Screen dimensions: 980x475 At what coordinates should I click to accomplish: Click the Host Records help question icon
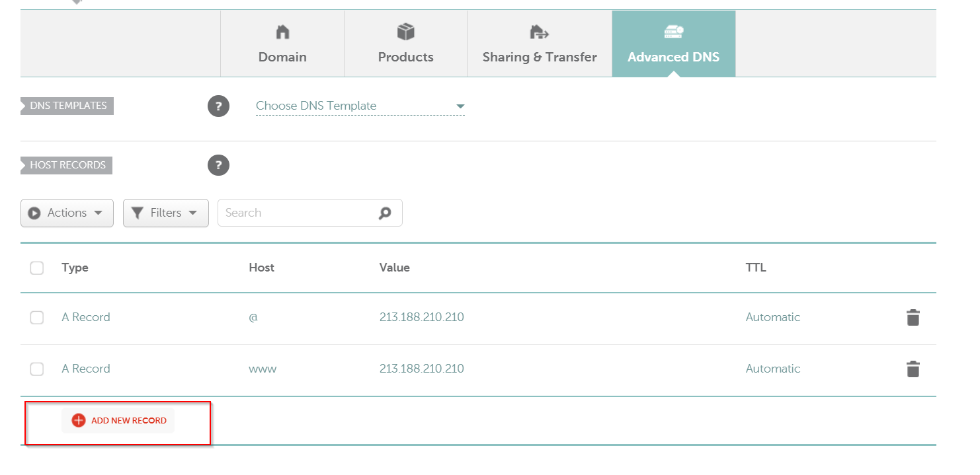(218, 165)
